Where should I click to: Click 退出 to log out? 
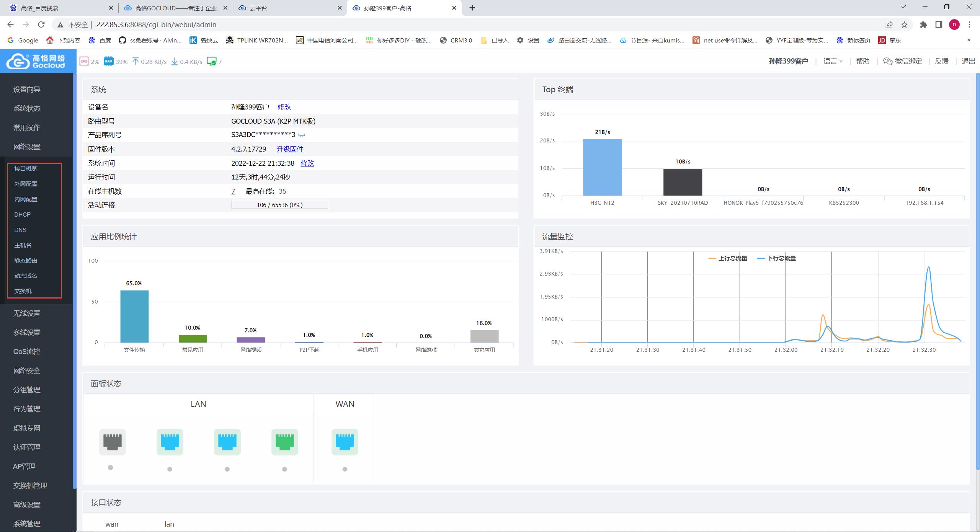click(968, 61)
